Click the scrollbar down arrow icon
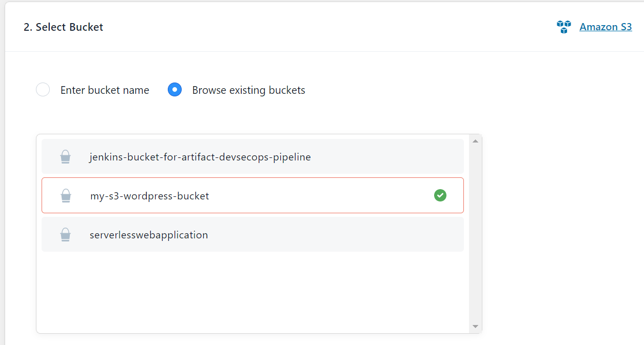Image resolution: width=644 pixels, height=345 pixels. coord(475,326)
